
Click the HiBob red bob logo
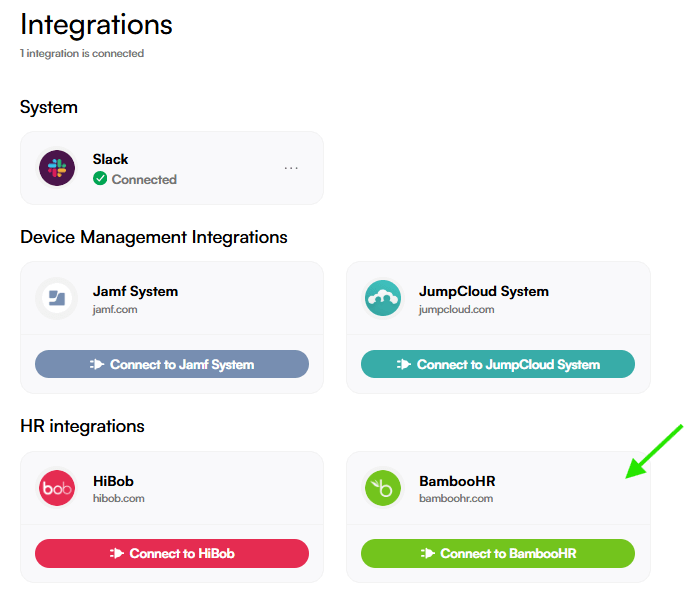(x=57, y=488)
